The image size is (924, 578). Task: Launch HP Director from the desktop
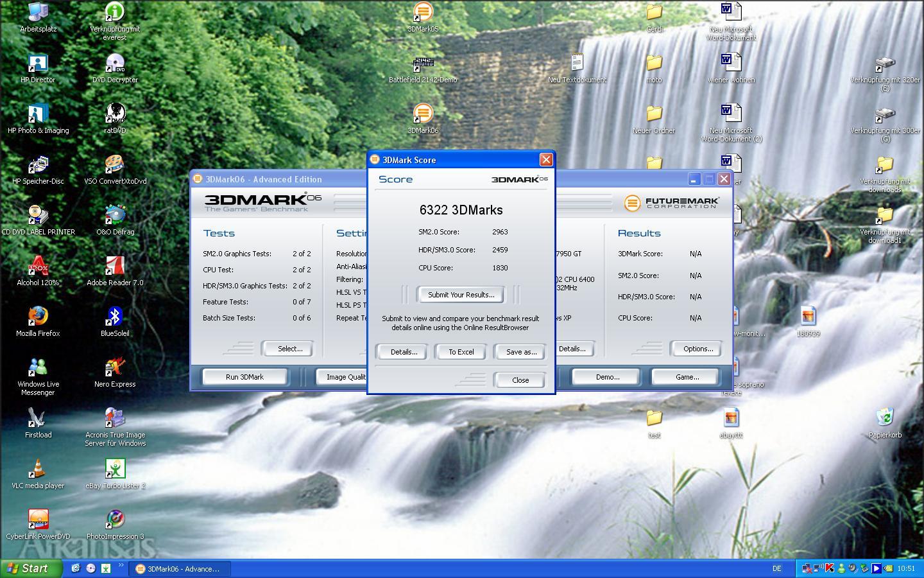[38, 68]
